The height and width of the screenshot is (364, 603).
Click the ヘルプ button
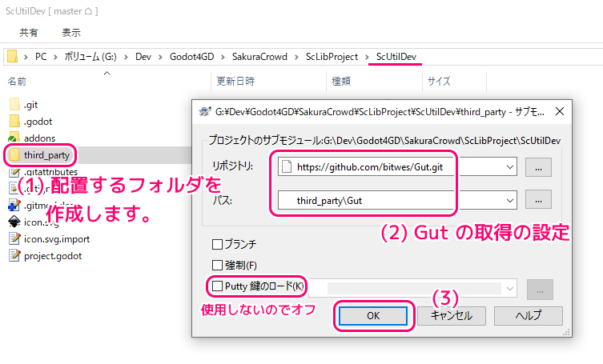pyautogui.click(x=529, y=316)
